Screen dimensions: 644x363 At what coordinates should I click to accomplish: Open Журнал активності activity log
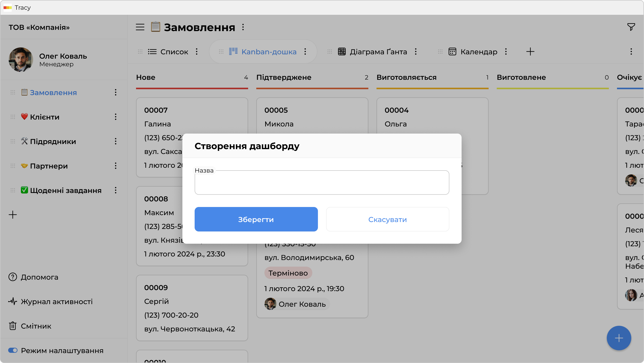pyautogui.click(x=57, y=302)
